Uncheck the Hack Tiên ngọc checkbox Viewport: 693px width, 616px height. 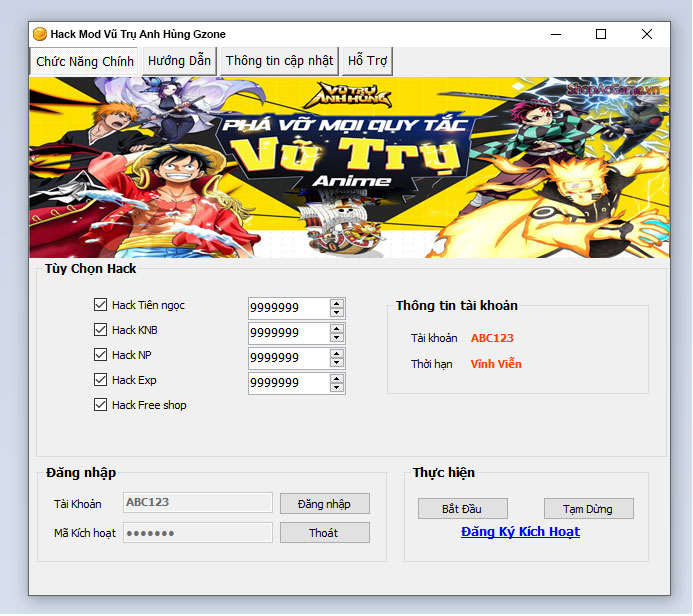point(100,304)
